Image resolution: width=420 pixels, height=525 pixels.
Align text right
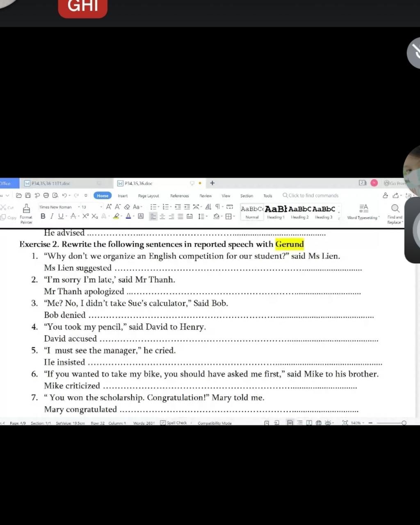pos(171,216)
